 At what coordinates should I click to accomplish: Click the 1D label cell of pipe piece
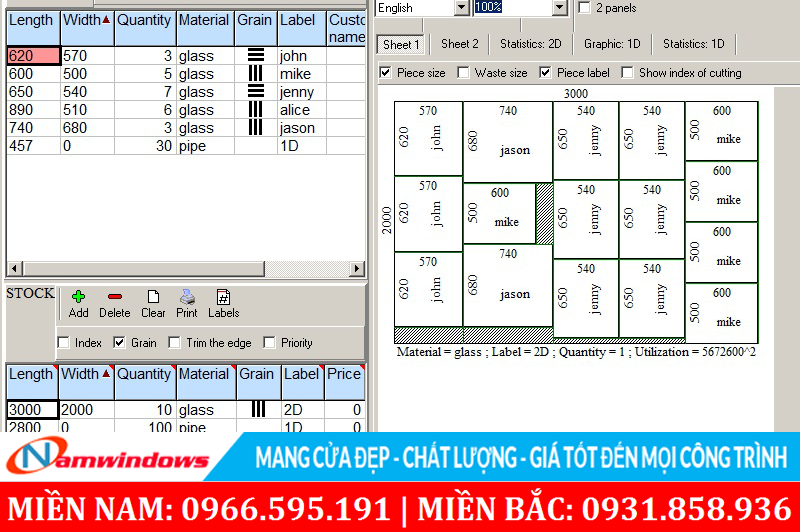coord(302,146)
